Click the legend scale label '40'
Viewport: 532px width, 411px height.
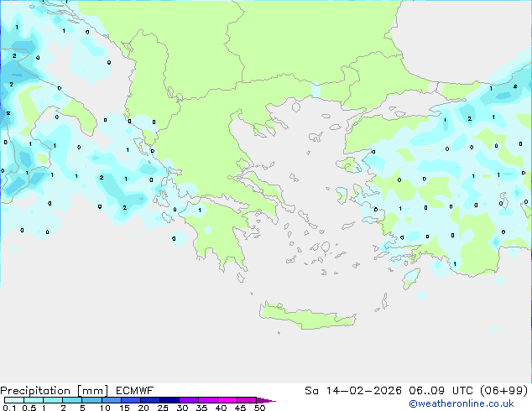[221, 408]
